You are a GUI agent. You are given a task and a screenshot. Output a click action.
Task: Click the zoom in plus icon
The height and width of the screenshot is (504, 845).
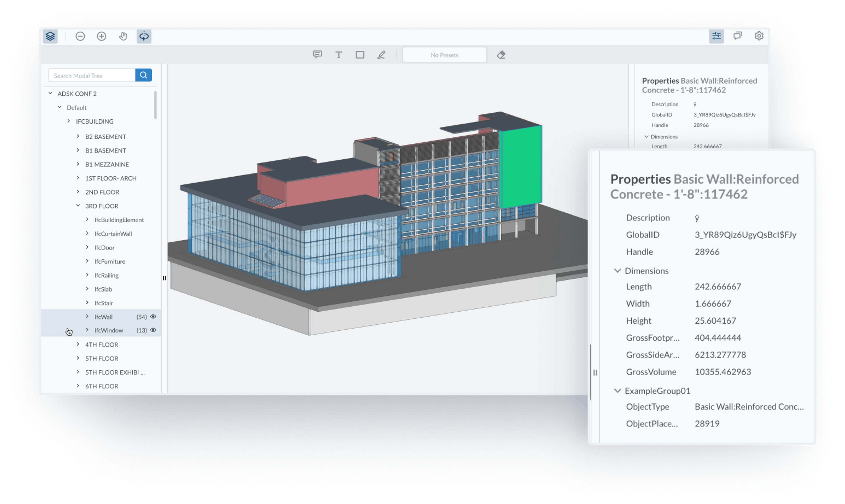(102, 36)
